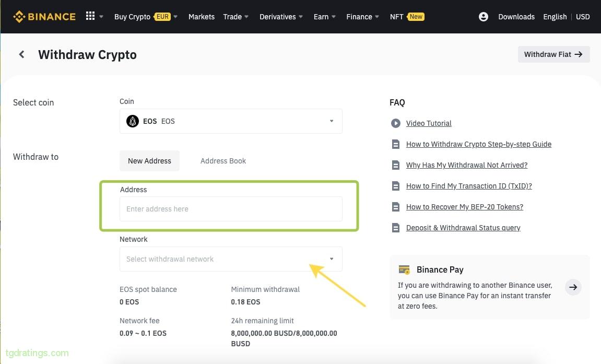
Task: Click the 0.18 EOS minimum withdrawal value
Action: (245, 302)
